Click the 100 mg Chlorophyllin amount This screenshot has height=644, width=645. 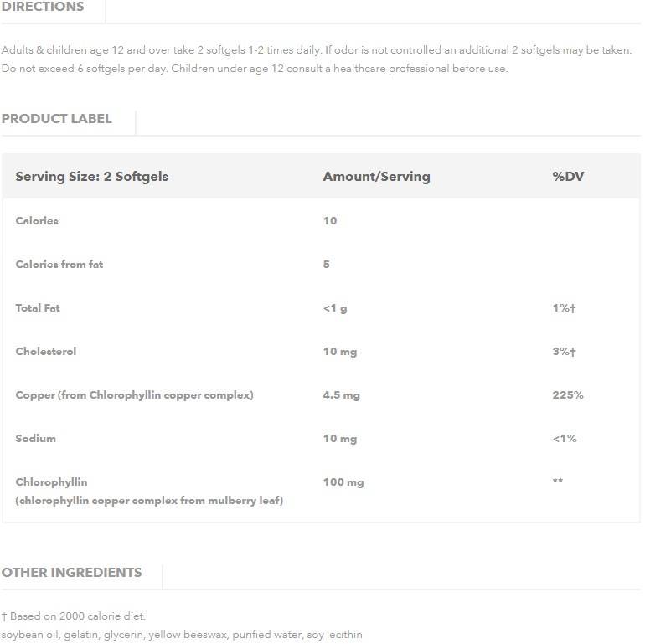(343, 482)
